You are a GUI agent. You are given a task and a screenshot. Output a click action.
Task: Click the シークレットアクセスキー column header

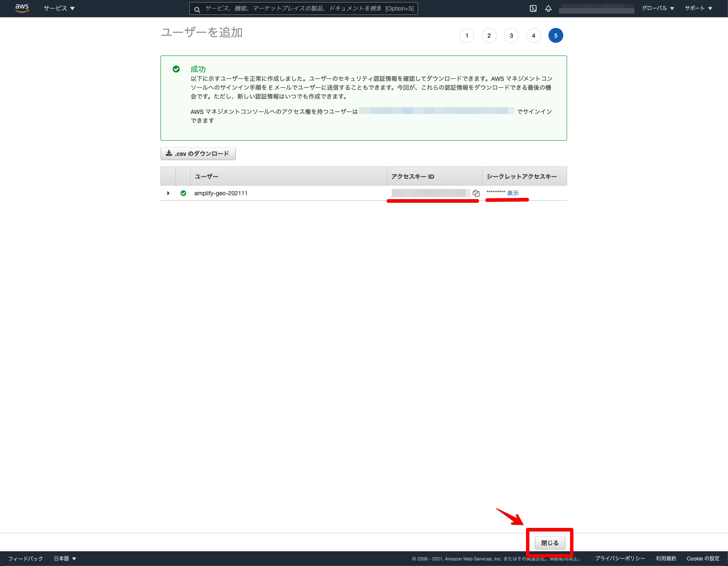pyautogui.click(x=524, y=176)
